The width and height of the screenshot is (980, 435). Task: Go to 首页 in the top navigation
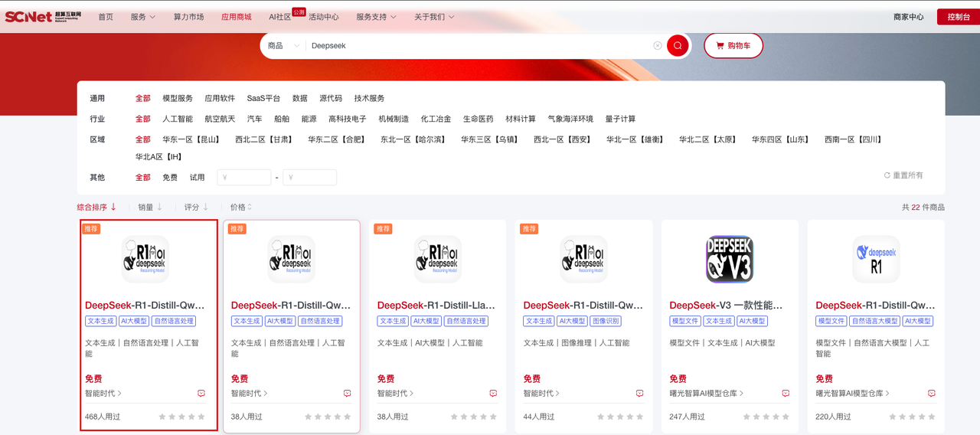106,17
